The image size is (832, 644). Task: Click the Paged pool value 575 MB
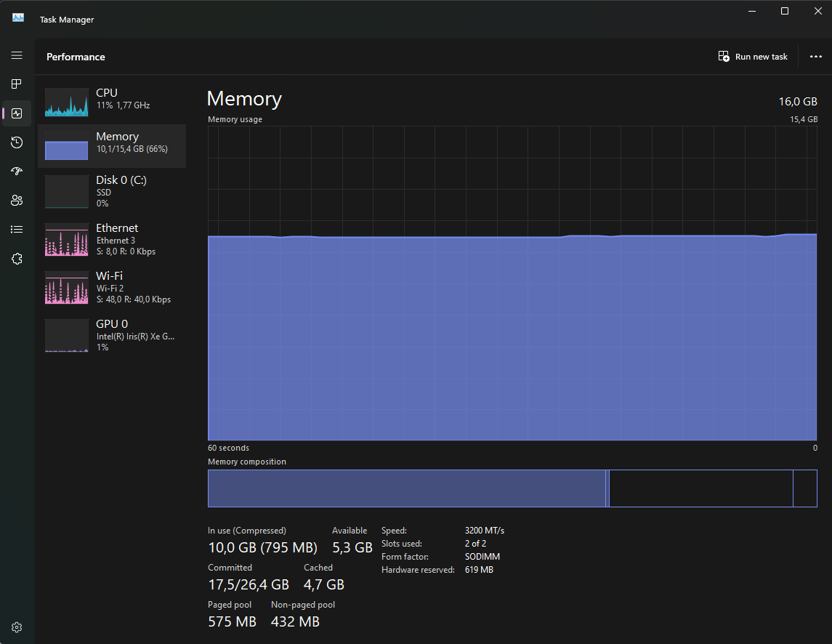tap(232, 621)
